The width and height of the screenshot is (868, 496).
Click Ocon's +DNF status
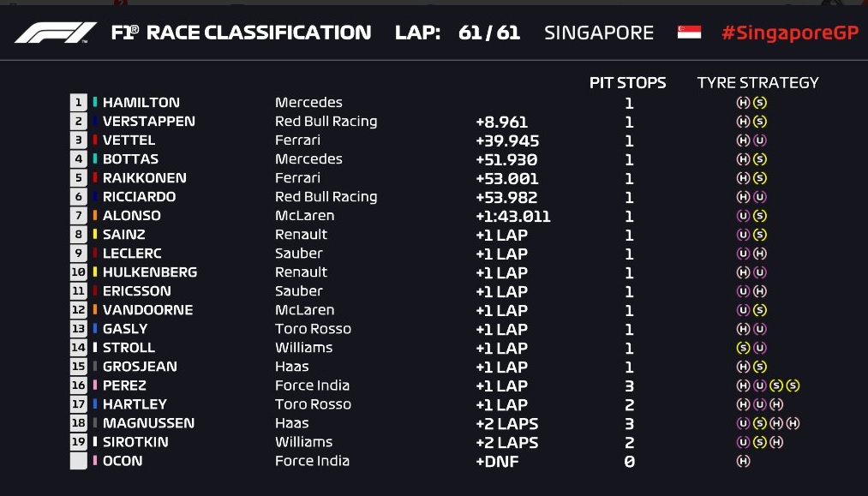point(497,461)
